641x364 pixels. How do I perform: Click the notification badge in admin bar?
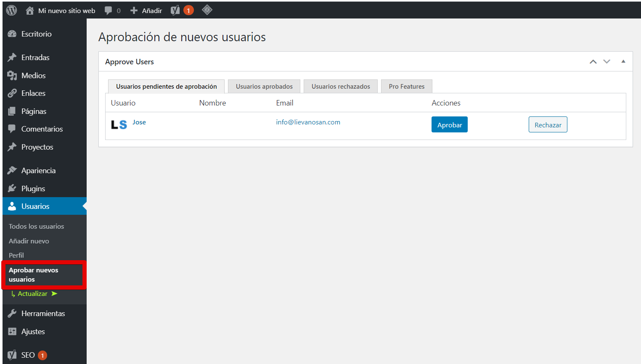pos(188,11)
